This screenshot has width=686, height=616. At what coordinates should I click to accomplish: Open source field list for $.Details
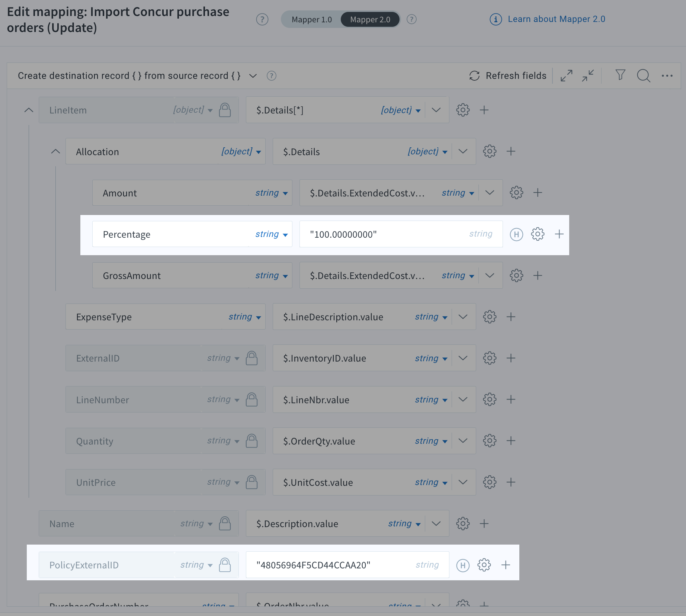(x=463, y=151)
